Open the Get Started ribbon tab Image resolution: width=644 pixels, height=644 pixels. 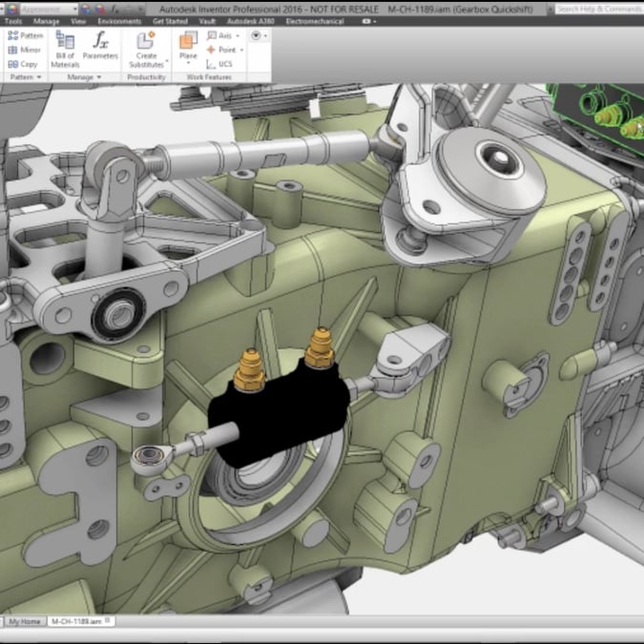pyautogui.click(x=170, y=21)
